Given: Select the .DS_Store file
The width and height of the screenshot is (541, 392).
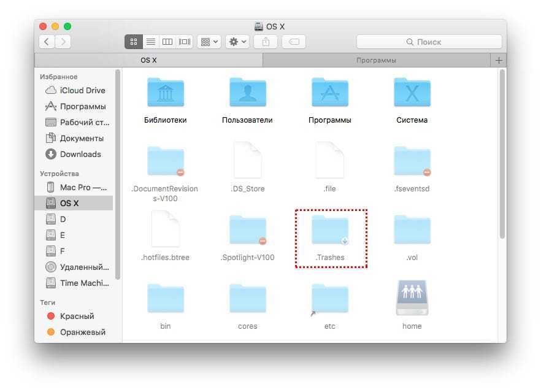Looking at the screenshot, I should (248, 160).
